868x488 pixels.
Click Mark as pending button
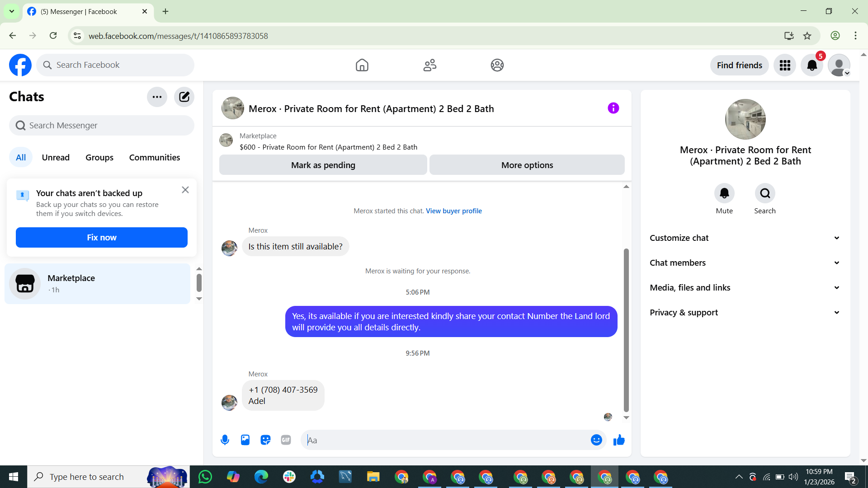point(323,165)
